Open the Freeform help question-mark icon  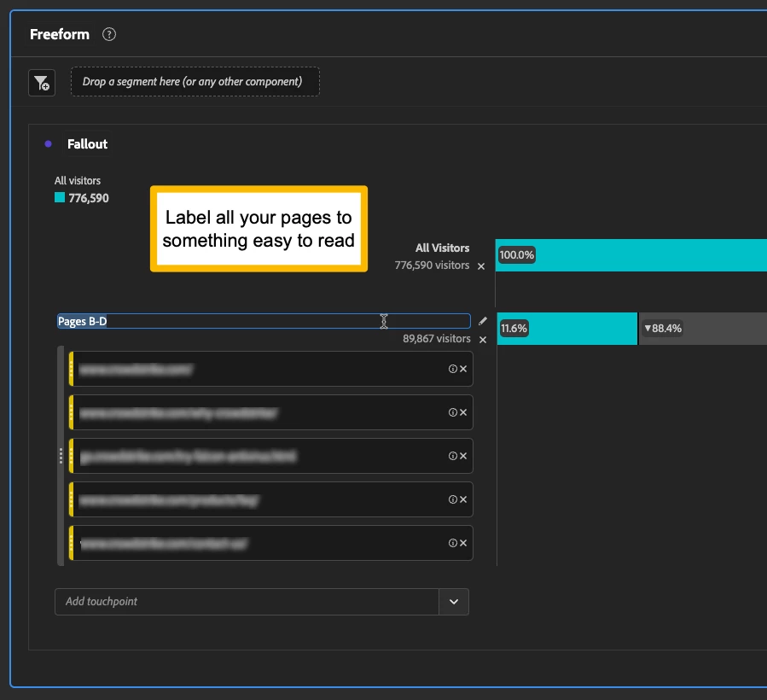pos(109,34)
